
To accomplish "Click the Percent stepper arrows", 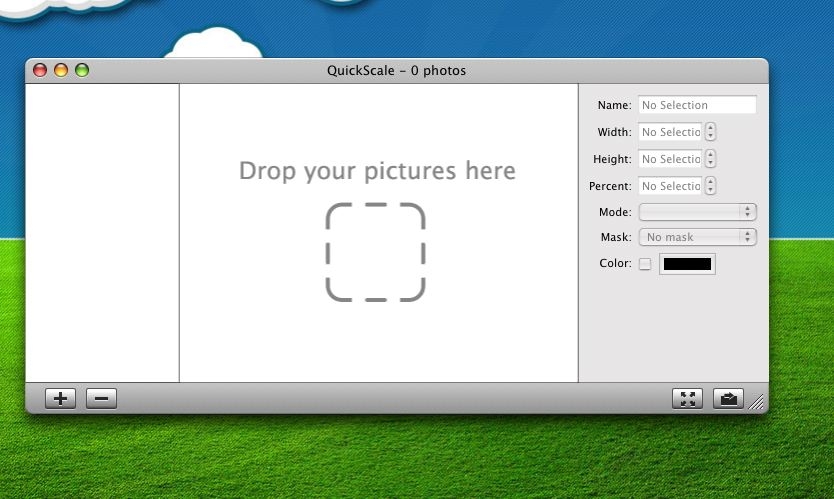I will [711, 186].
